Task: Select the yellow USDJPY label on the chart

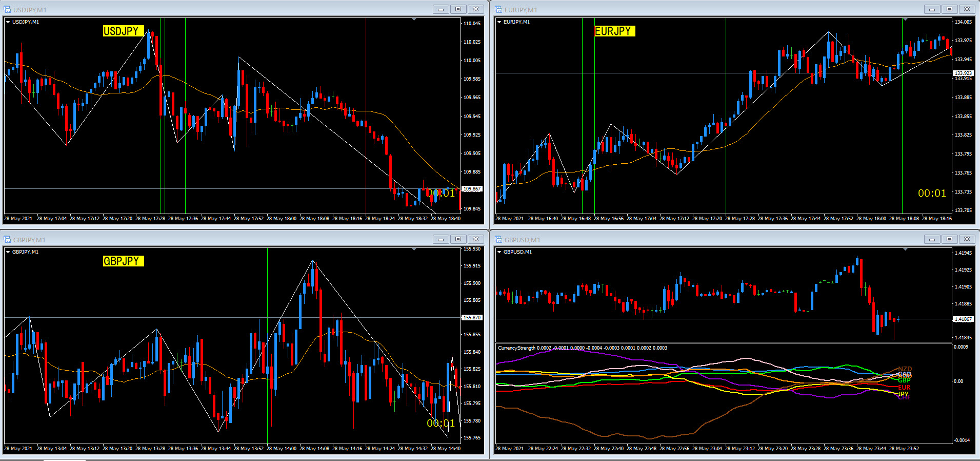Action: (123, 31)
